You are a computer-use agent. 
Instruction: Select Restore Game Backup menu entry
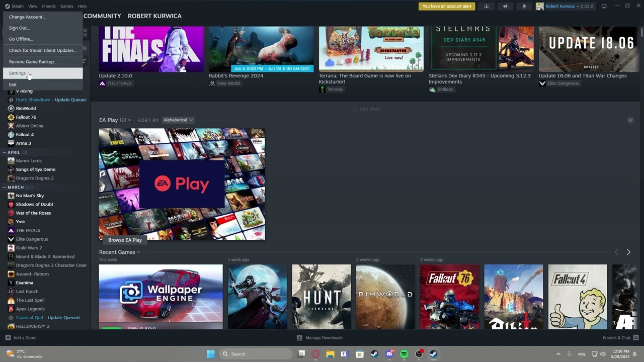click(43, 62)
